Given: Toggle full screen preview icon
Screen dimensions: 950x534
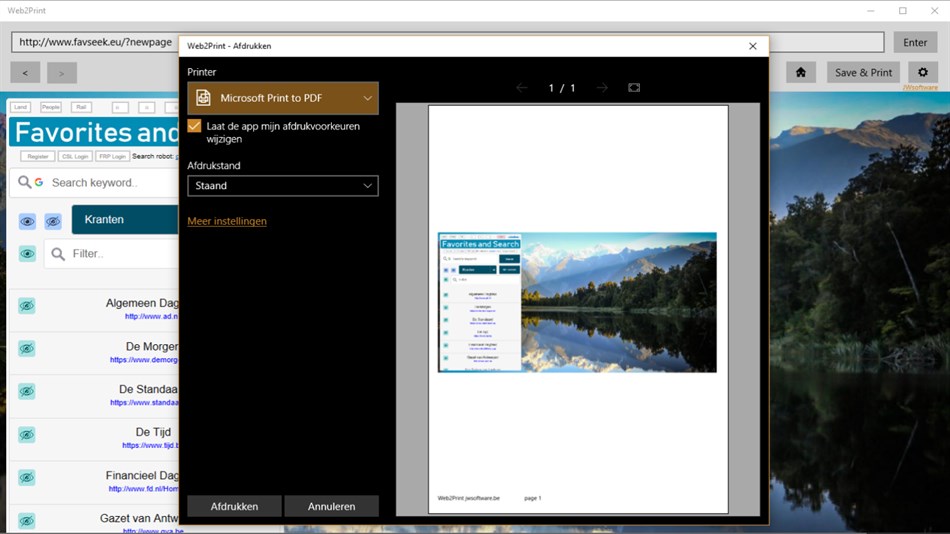Looking at the screenshot, I should 634,88.
